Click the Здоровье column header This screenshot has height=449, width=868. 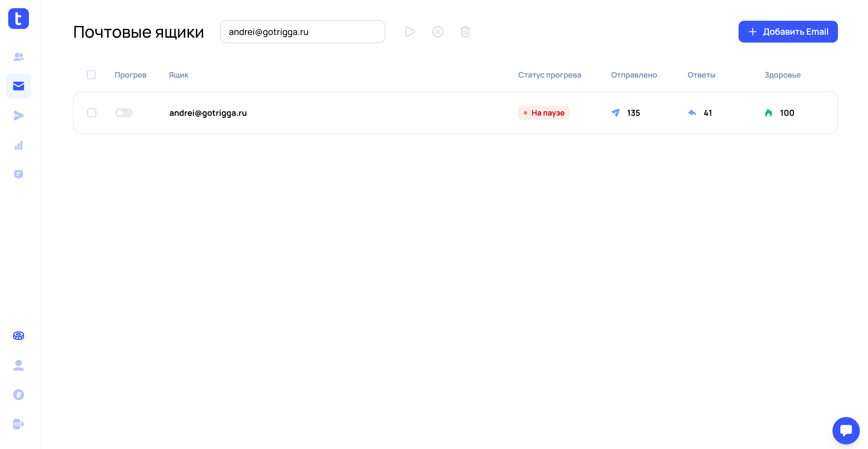click(782, 75)
